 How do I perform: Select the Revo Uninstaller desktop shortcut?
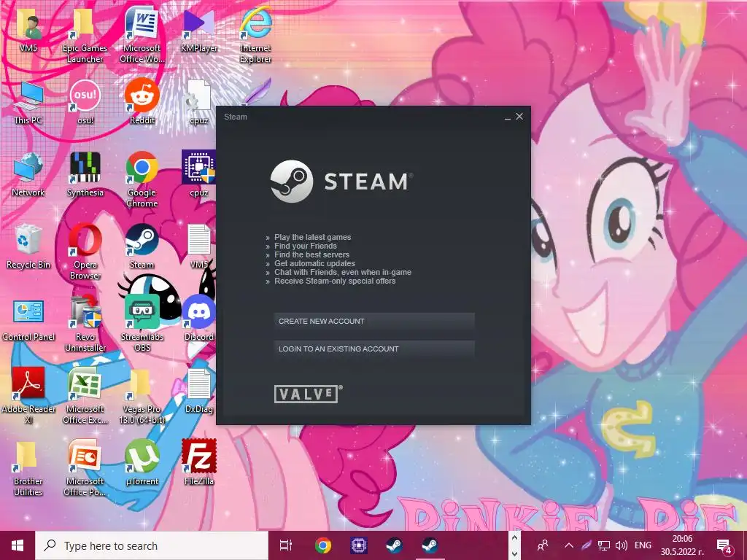[85, 324]
